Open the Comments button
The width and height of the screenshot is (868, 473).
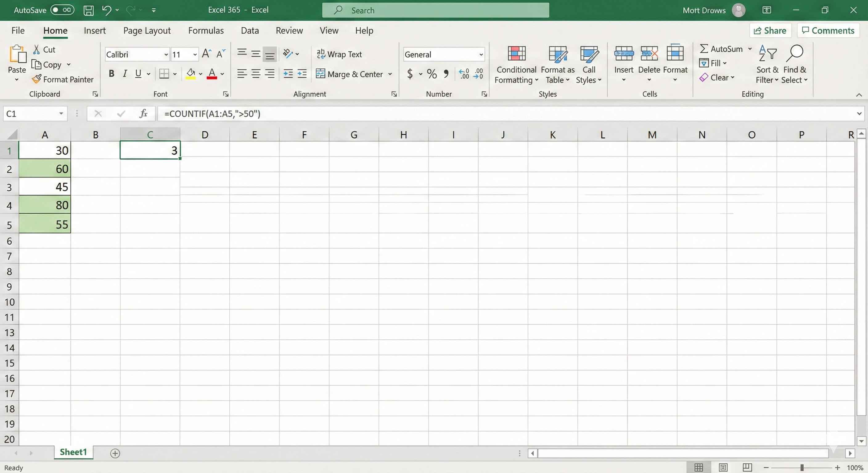[x=828, y=30]
